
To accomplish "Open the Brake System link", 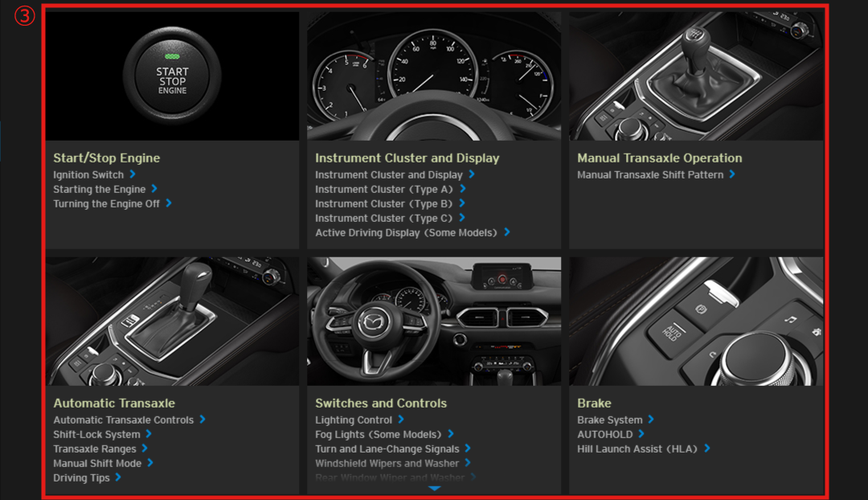I will pos(609,420).
